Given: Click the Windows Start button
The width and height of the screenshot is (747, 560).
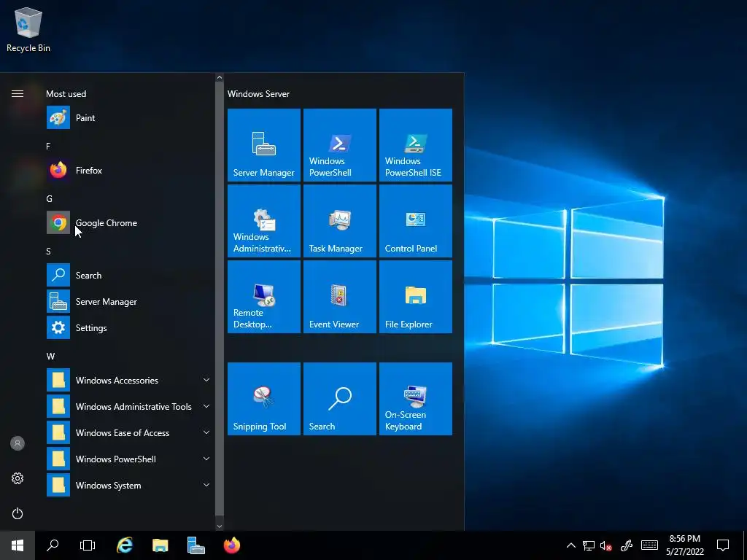Looking at the screenshot, I should pyautogui.click(x=18, y=545).
